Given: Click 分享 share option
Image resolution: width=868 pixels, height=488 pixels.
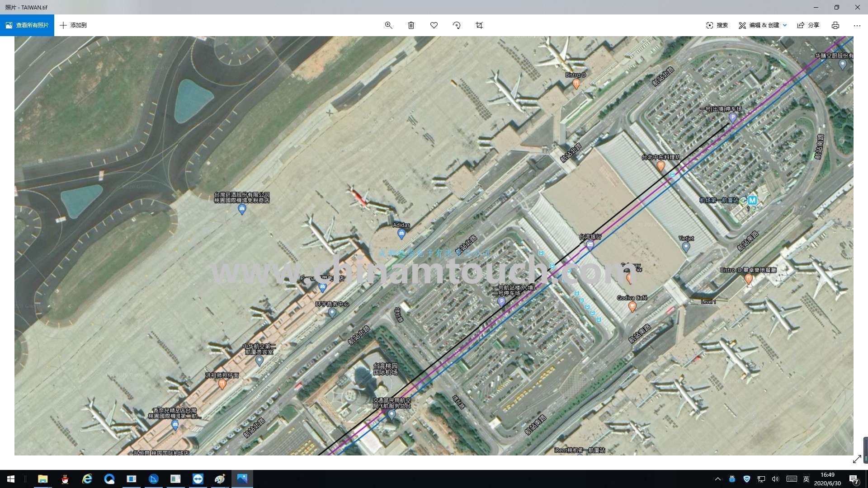Looking at the screenshot, I should point(808,25).
